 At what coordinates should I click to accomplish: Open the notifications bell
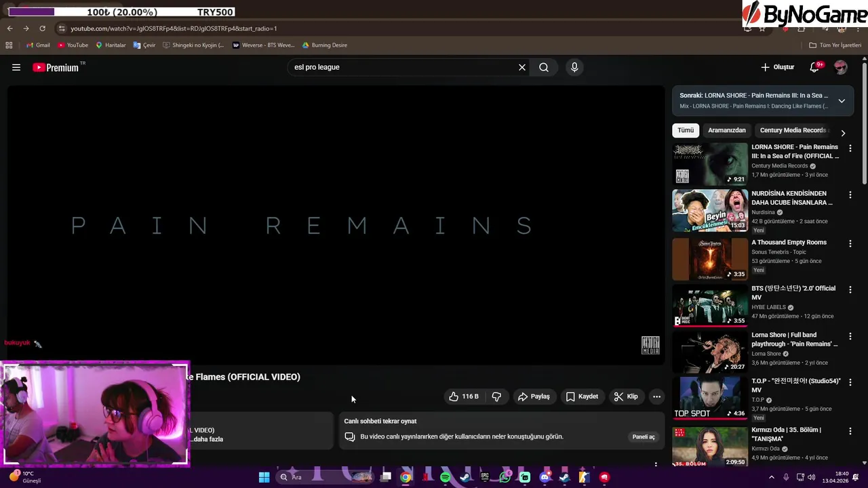pos(815,67)
